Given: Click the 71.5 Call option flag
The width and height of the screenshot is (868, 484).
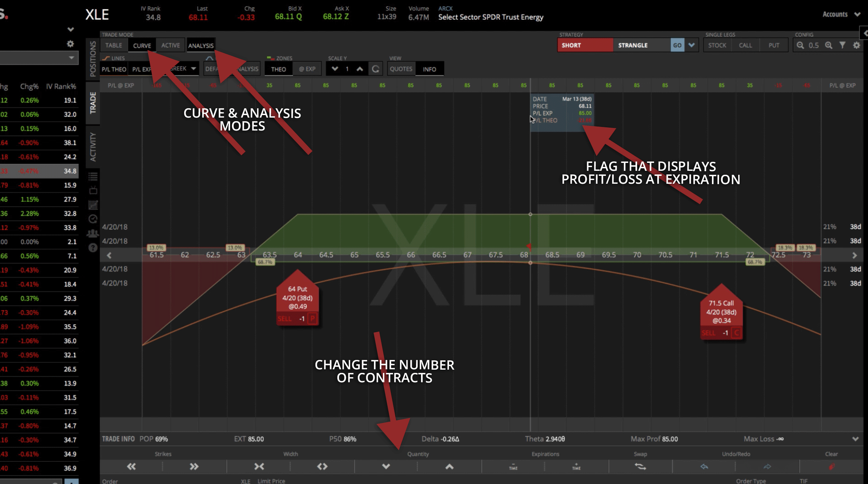Looking at the screenshot, I should (721, 312).
